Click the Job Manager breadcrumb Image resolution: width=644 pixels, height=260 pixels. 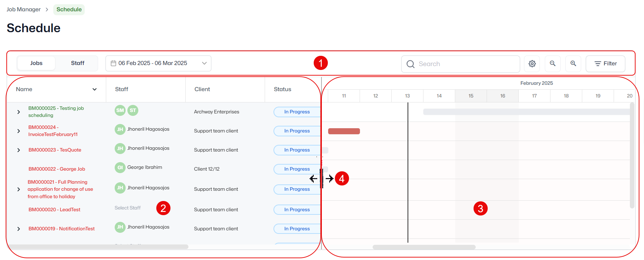[24, 10]
